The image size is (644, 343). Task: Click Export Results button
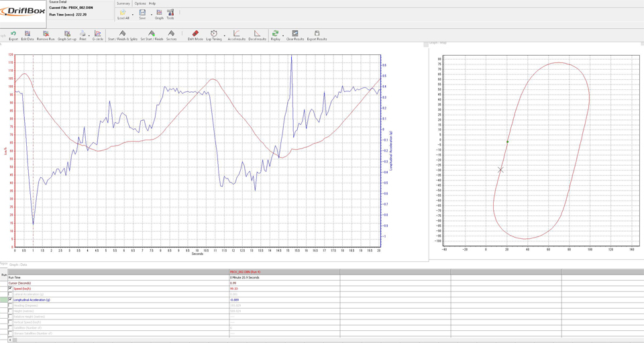click(317, 35)
